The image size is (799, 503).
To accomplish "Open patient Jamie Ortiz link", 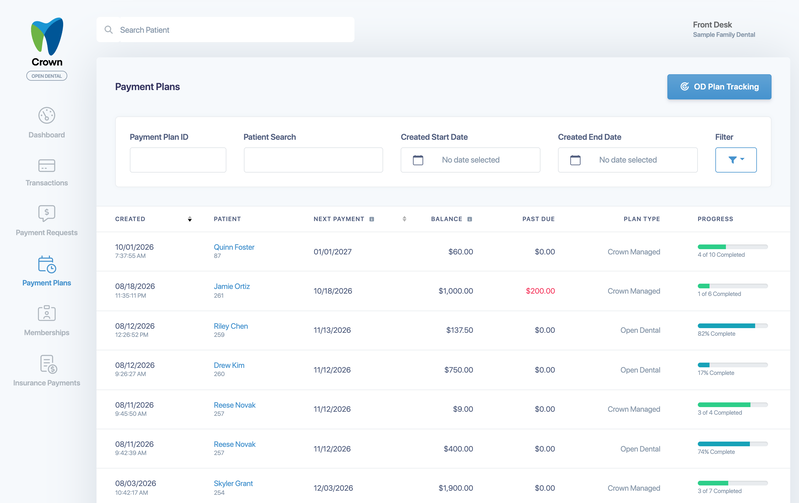I will coord(232,286).
